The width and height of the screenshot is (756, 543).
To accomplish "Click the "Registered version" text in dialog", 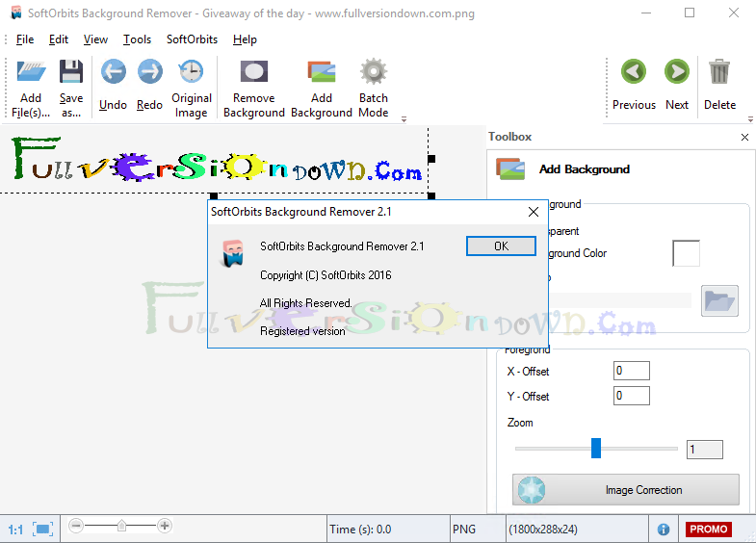I will click(302, 331).
